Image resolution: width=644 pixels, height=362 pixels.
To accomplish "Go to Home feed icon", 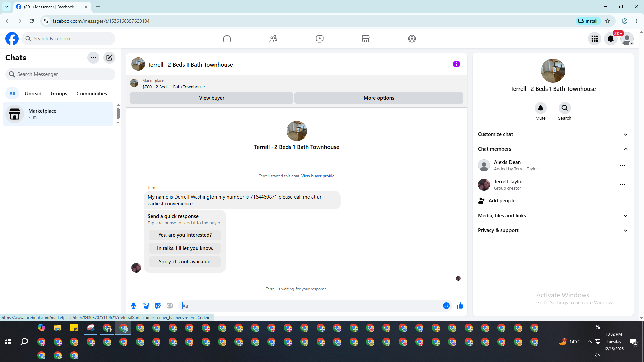I will 227,39.
